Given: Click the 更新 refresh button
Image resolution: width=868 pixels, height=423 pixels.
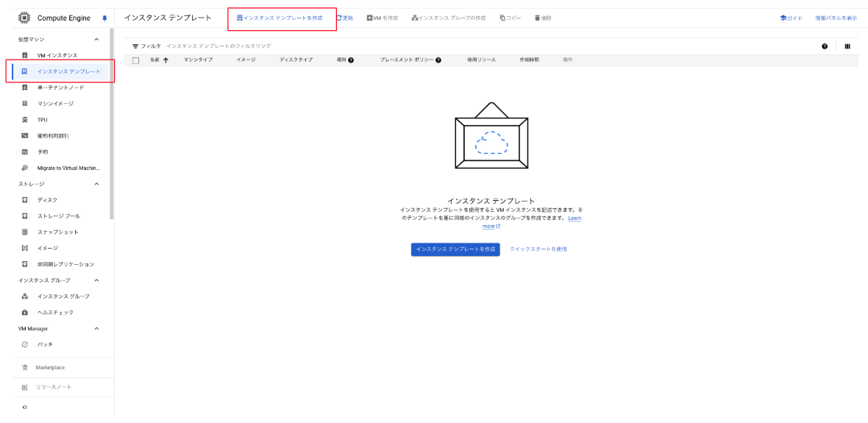Looking at the screenshot, I should coord(344,18).
